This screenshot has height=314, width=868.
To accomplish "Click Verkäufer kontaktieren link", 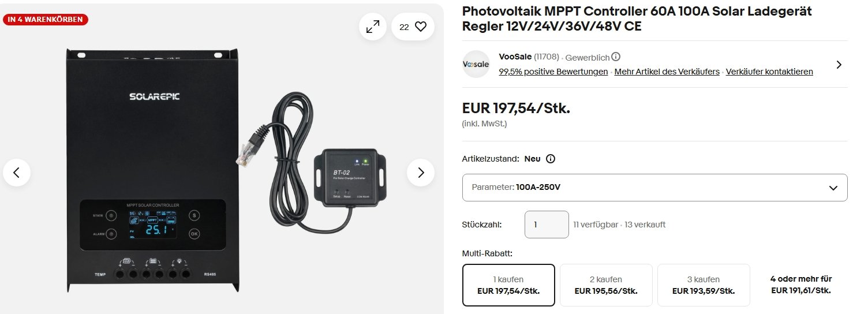I will click(x=769, y=72).
